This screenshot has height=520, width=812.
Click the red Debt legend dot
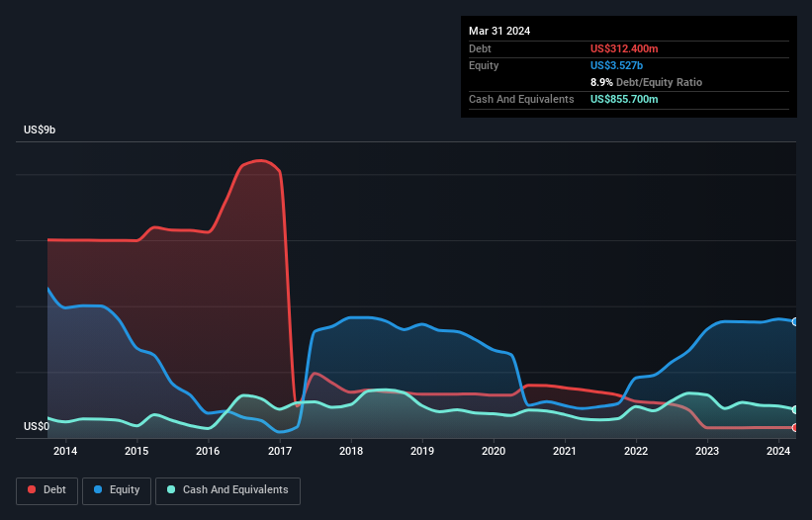[32, 489]
